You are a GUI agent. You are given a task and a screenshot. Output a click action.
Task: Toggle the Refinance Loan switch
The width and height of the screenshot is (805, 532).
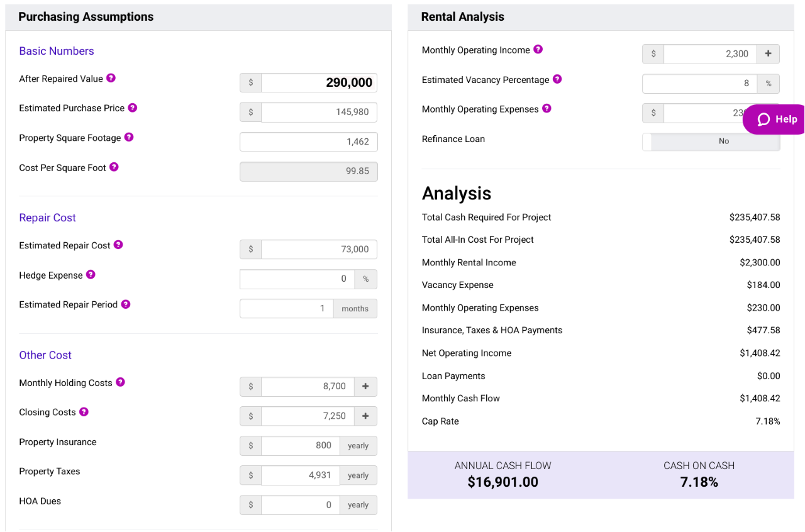click(711, 141)
